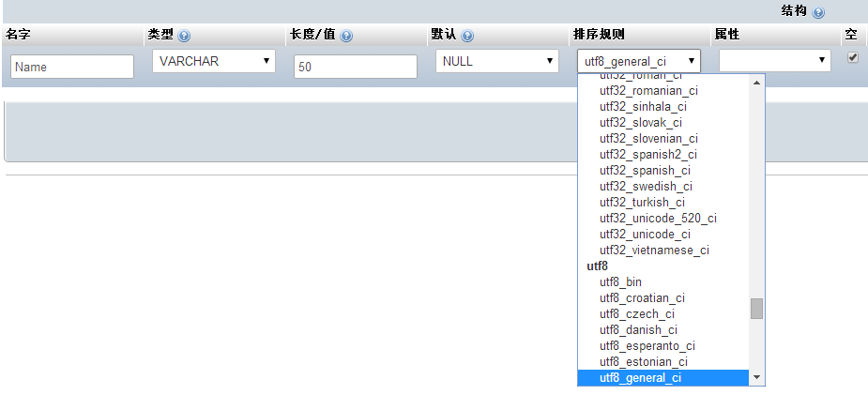868x395 pixels.
Task: Select utf32_turkish_ci option
Action: tap(663, 203)
